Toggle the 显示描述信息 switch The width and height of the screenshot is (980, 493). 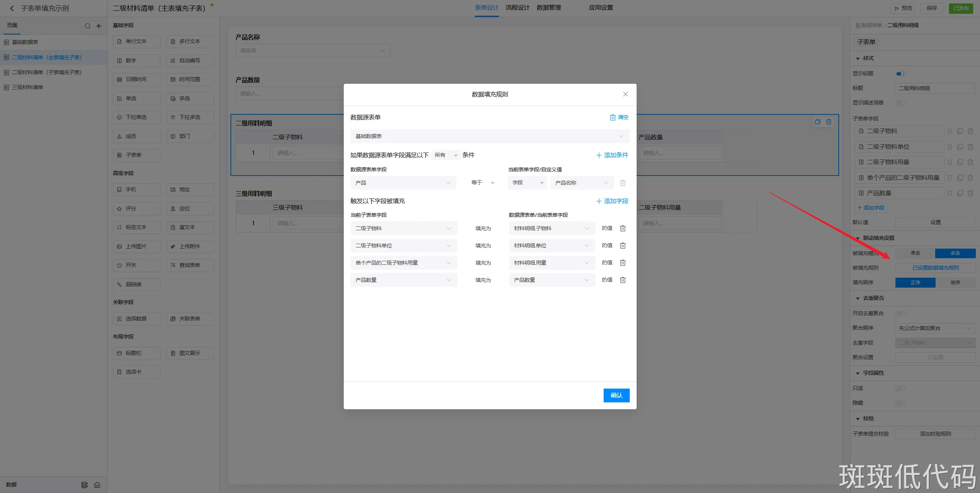coord(900,103)
